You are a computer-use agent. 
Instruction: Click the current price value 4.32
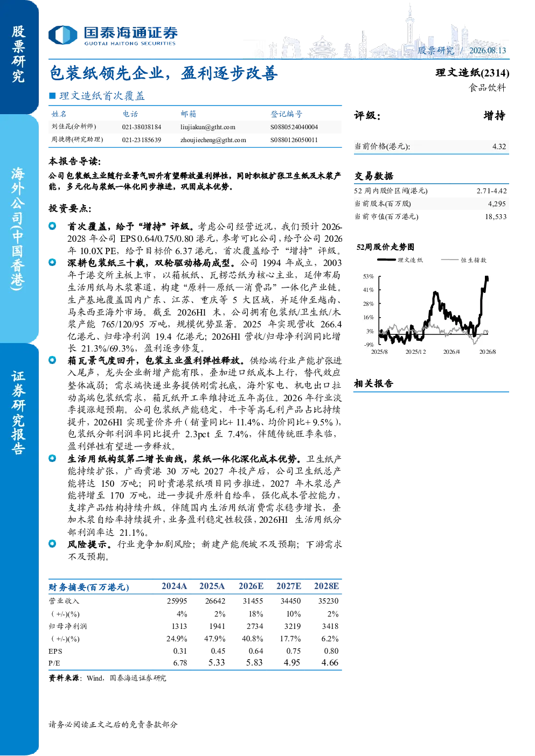click(x=499, y=146)
